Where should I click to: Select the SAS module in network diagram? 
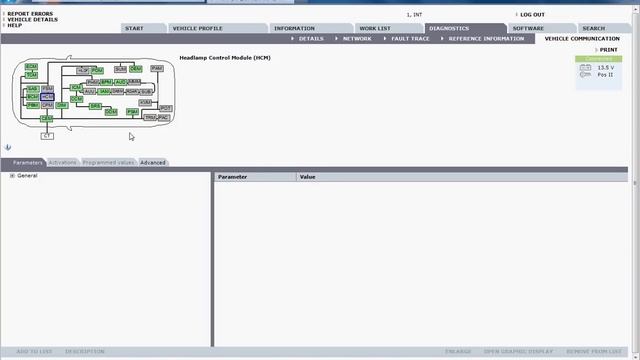[33, 89]
